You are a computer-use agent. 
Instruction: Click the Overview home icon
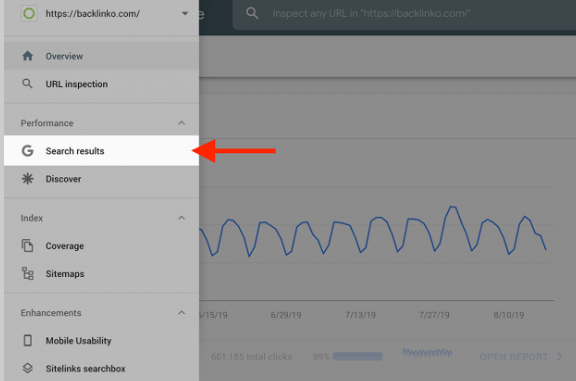(x=28, y=56)
